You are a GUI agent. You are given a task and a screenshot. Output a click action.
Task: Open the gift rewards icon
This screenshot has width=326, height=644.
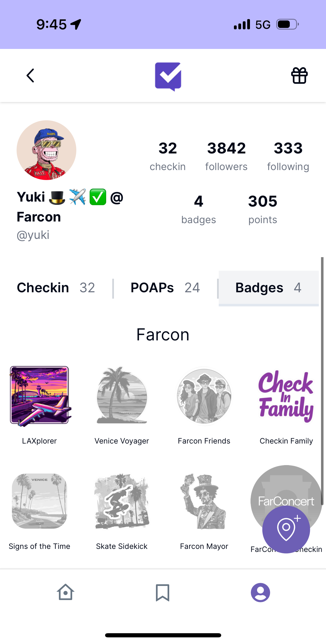[299, 75]
